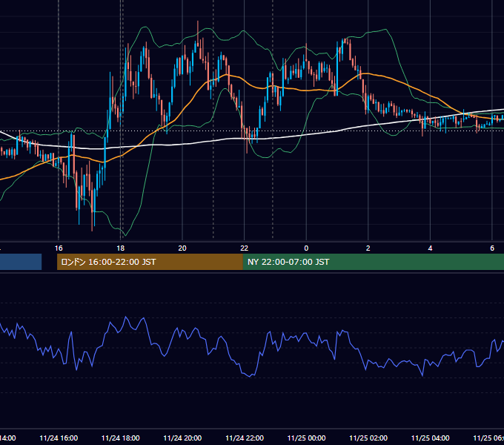
Task: Click the ロンドン 16:00-22:00 JST session bar
Action: click(x=150, y=262)
